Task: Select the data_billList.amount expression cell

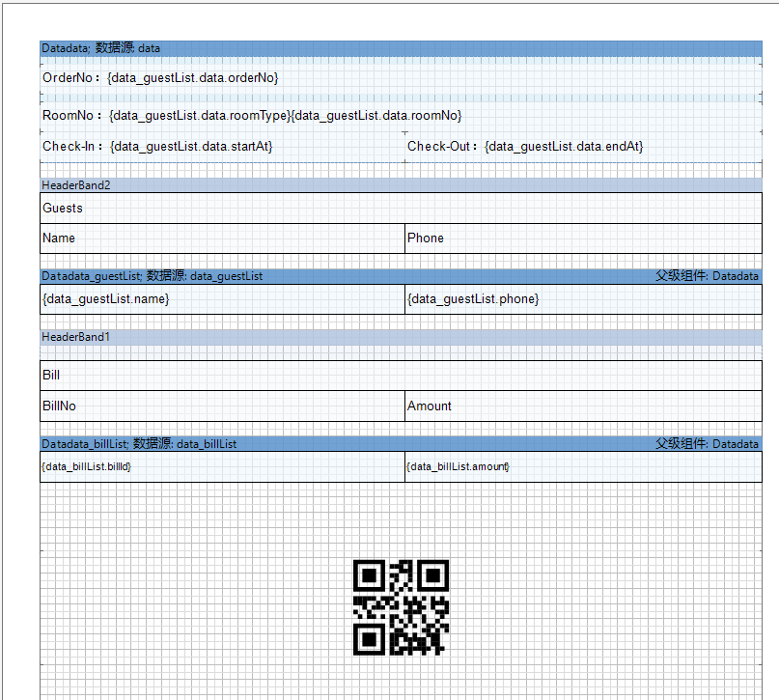Action: click(x=583, y=467)
